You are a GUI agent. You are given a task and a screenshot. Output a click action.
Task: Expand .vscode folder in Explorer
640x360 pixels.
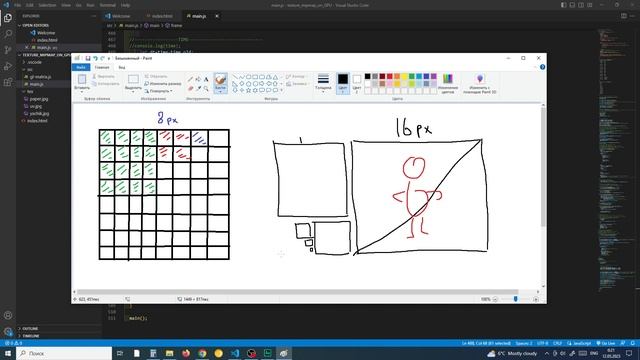point(35,62)
